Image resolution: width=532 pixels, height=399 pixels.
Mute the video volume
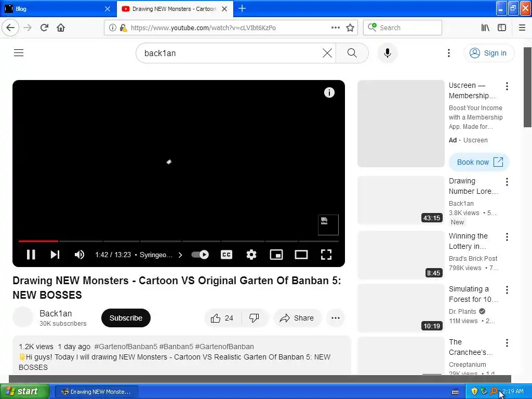[79, 255]
